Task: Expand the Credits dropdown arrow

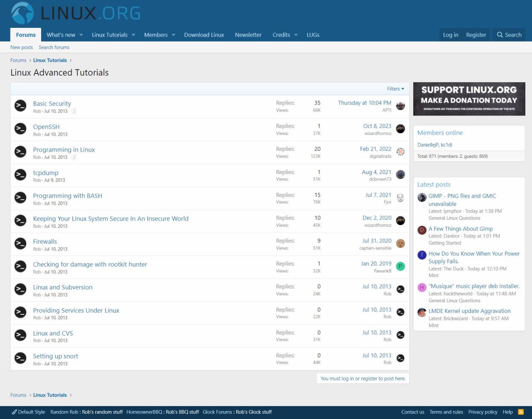Action: pos(296,35)
